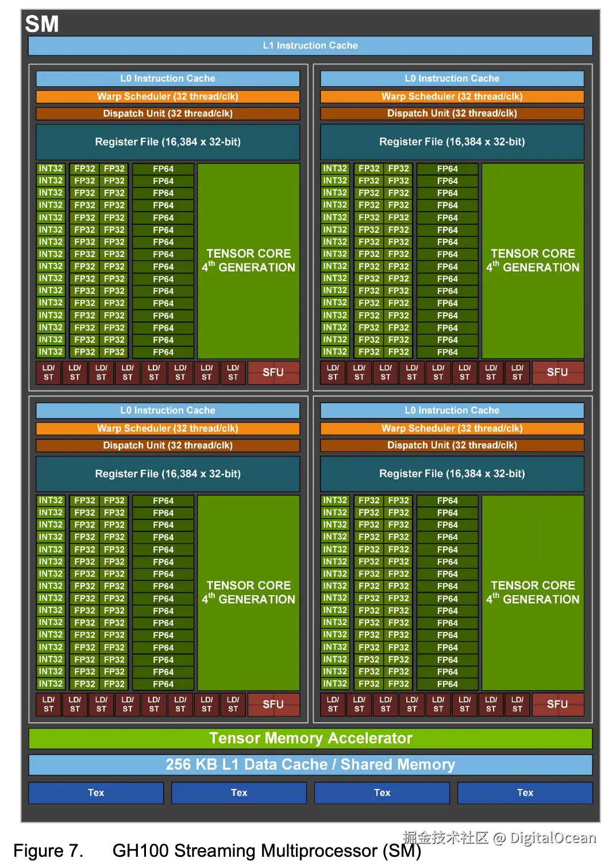Click the SFU unit in the lower-left quadrant
616x866 pixels.
click(274, 704)
